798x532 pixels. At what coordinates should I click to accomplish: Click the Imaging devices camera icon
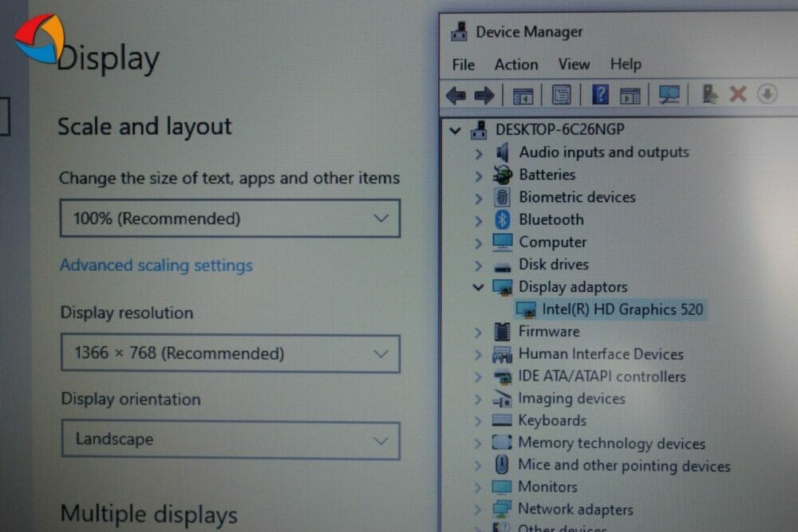[502, 399]
